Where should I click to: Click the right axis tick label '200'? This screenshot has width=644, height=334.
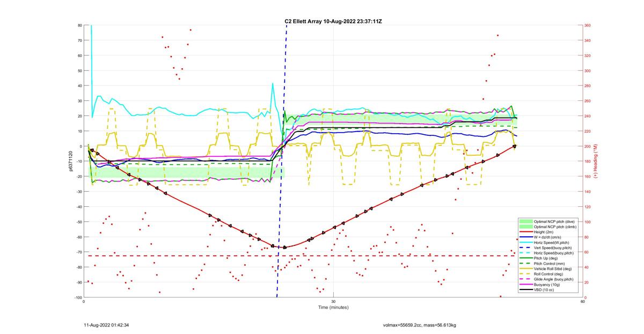(x=588, y=146)
